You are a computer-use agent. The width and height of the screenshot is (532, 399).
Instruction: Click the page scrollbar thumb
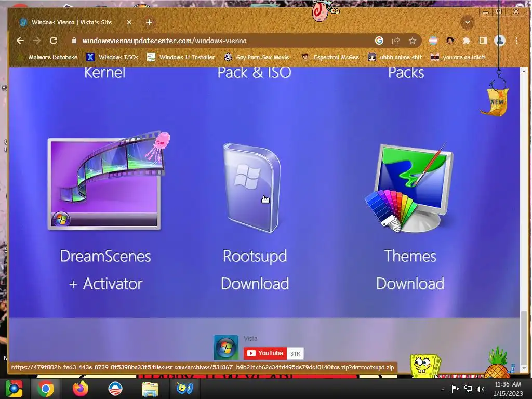[524, 338]
